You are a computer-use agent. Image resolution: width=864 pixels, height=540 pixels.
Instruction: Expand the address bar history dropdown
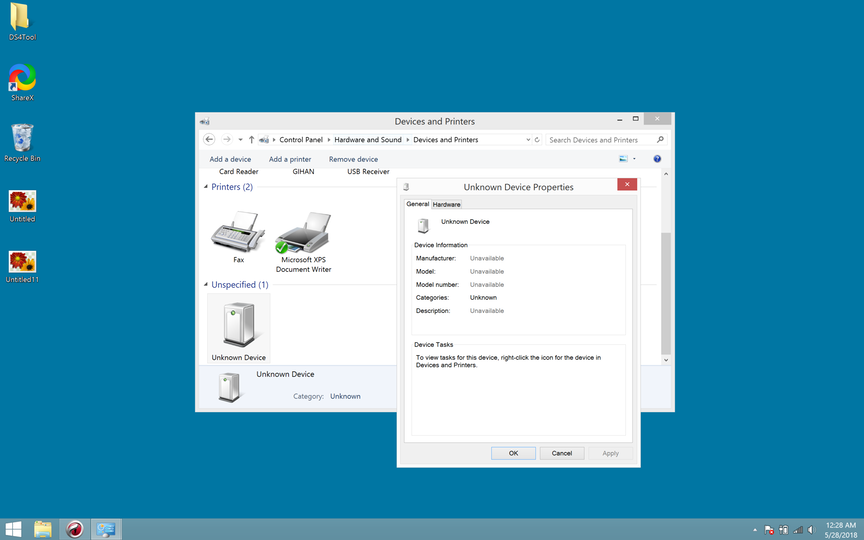click(528, 139)
